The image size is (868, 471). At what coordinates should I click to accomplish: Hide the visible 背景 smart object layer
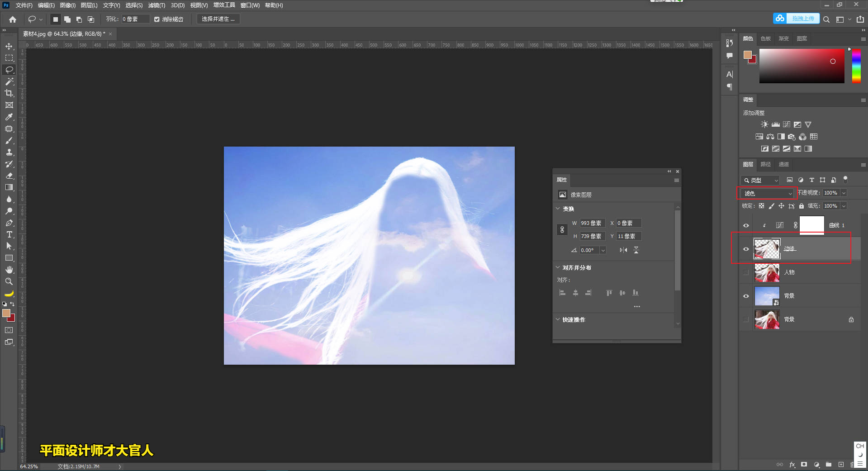pyautogui.click(x=746, y=296)
